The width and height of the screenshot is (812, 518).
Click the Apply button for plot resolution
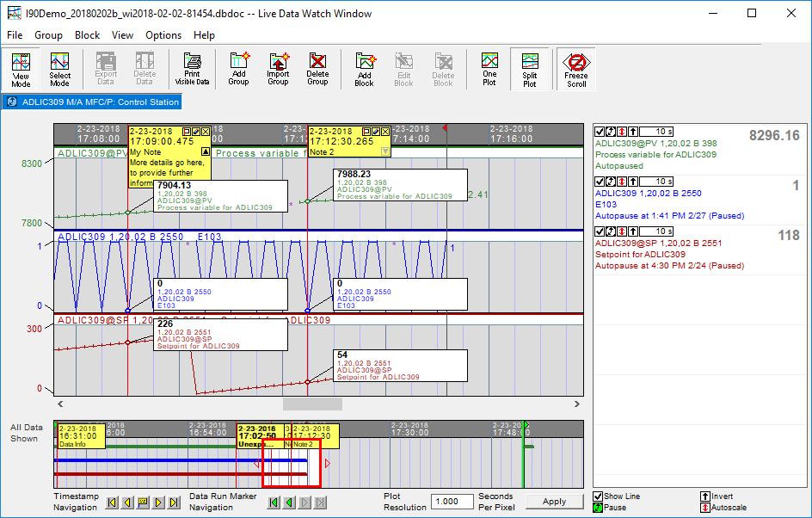pos(554,502)
